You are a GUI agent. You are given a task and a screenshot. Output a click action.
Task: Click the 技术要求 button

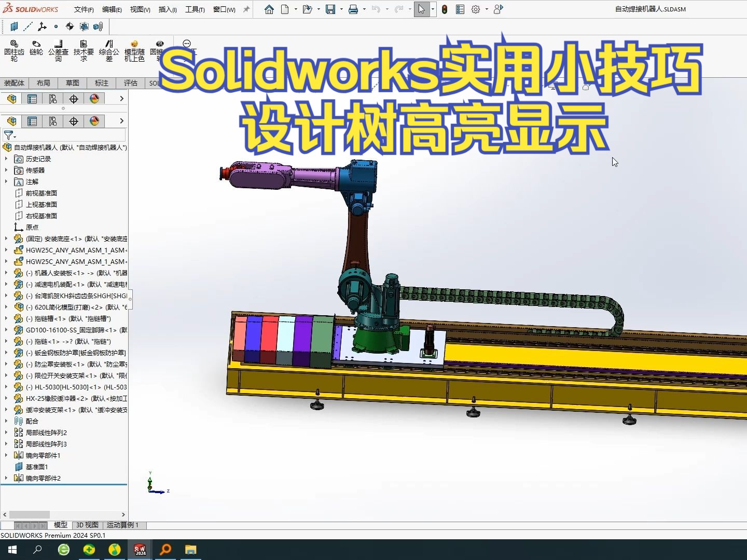[x=84, y=51]
